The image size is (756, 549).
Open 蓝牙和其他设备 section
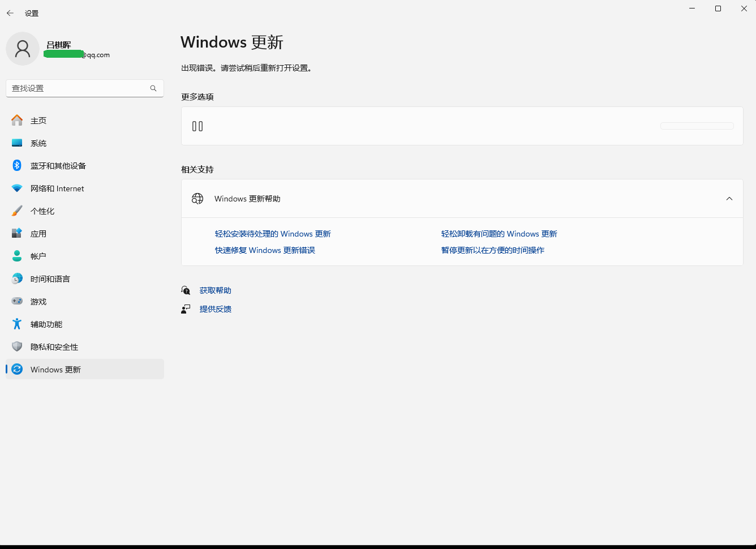(85, 166)
